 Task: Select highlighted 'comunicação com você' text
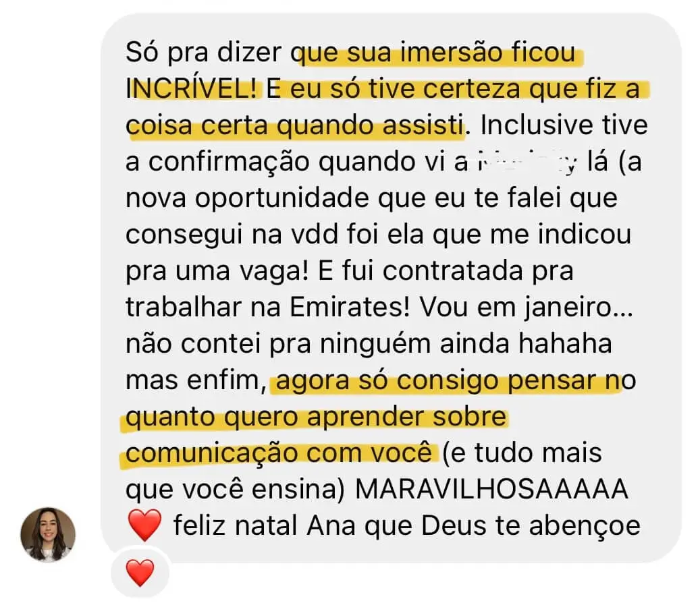[x=279, y=453]
